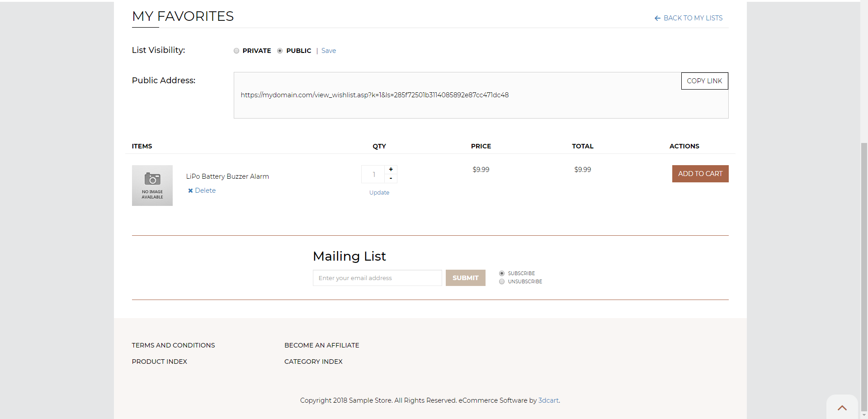Open the LiPo Battery Buzzer Alarm product link
The height and width of the screenshot is (419, 868).
click(x=227, y=176)
